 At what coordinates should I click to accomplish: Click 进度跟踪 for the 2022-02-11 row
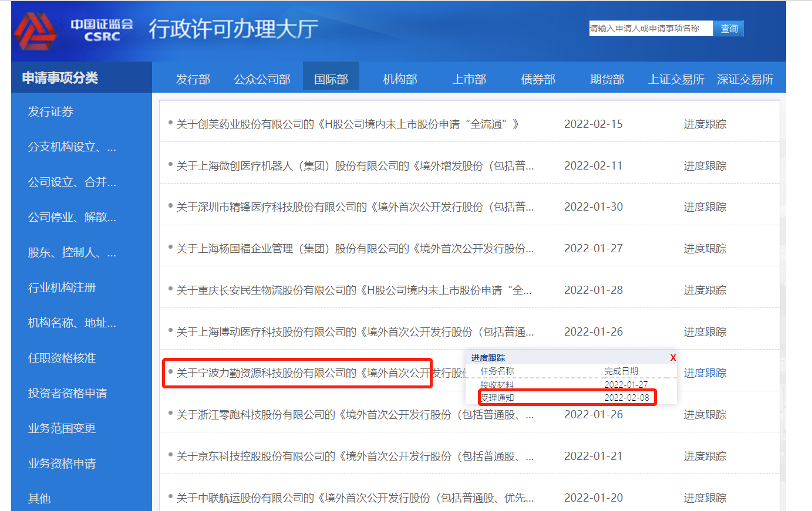(x=705, y=166)
